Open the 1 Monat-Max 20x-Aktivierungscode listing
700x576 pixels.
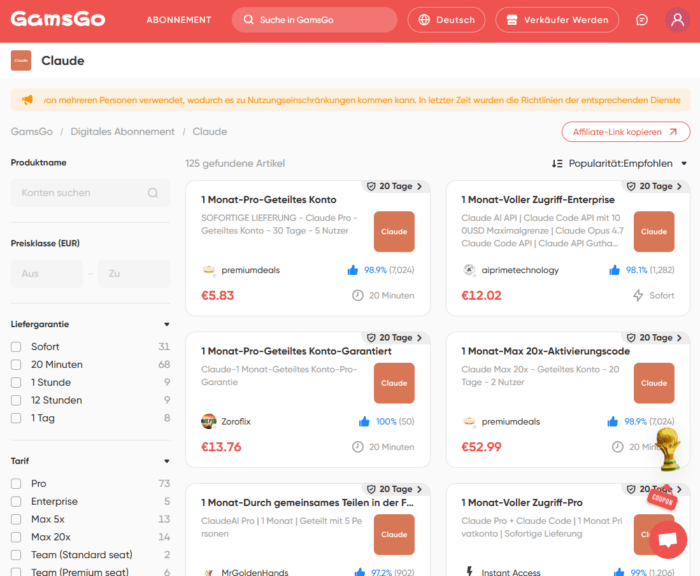click(546, 351)
